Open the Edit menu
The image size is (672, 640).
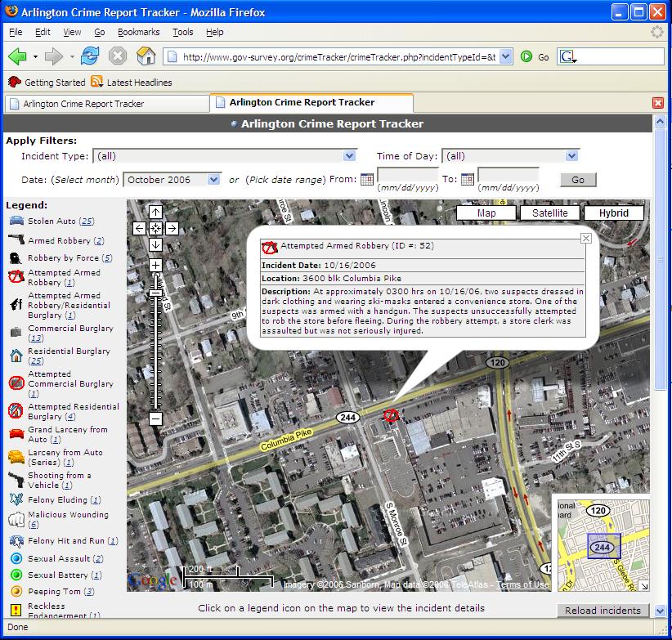tap(43, 32)
